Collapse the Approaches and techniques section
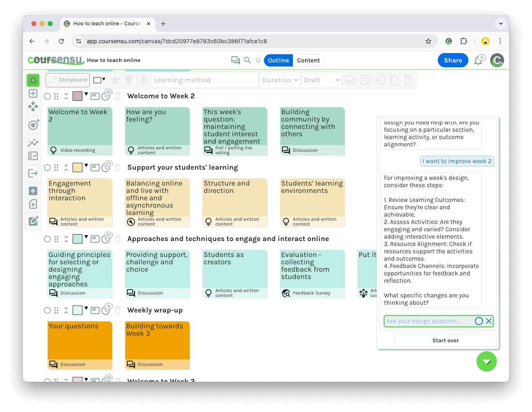532x412 pixels. tap(66, 239)
